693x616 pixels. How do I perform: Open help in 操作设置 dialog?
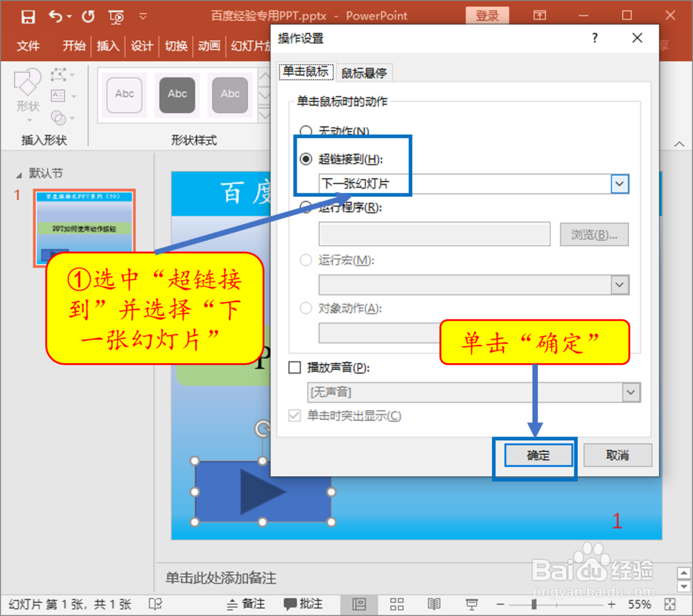coord(595,38)
